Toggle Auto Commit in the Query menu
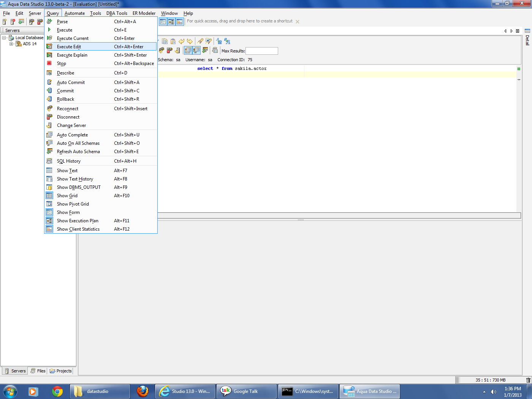This screenshot has height=399, width=532. (101, 82)
